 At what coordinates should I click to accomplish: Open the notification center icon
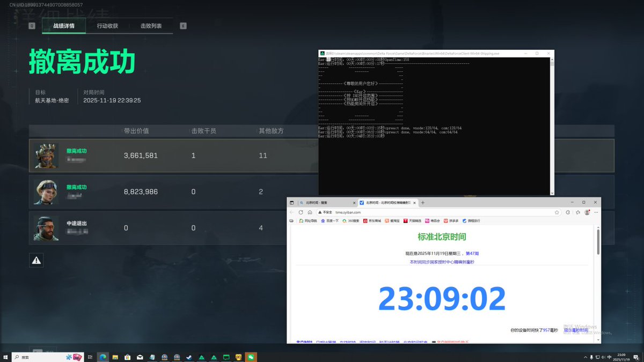(636, 357)
